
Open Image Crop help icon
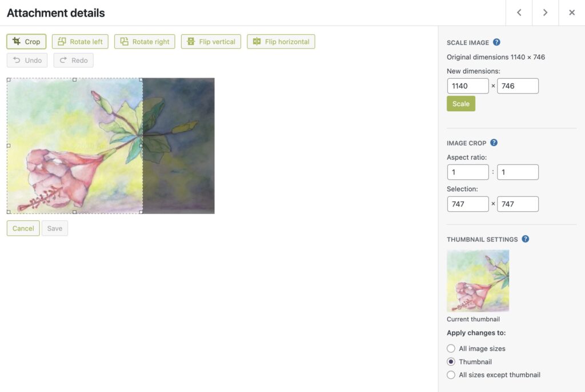(x=494, y=143)
